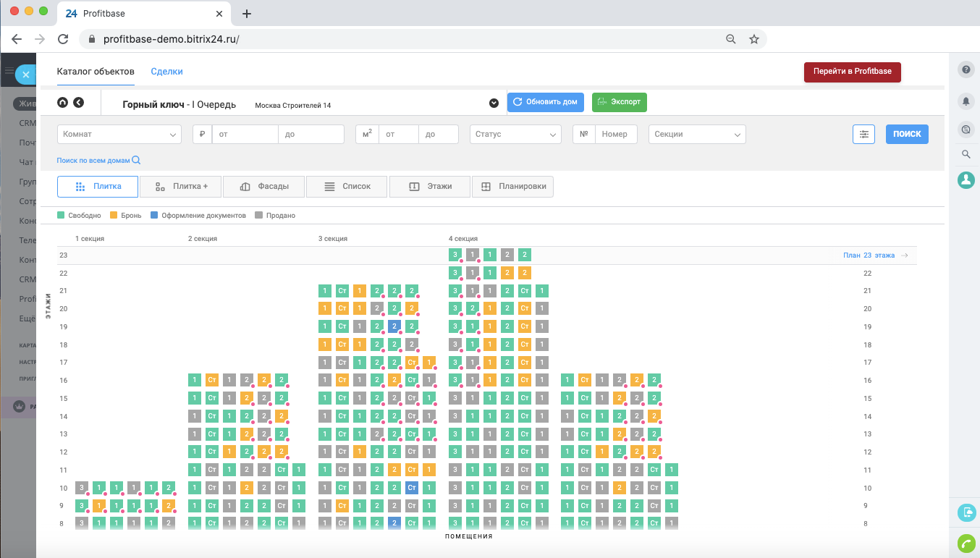Open the blue apartment tile on floor 19

[x=394, y=326]
